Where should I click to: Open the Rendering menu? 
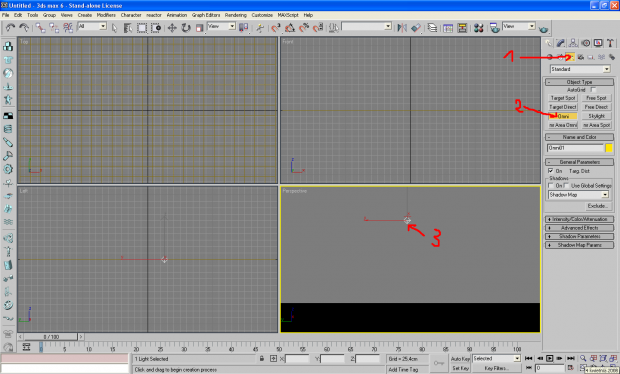(x=236, y=15)
